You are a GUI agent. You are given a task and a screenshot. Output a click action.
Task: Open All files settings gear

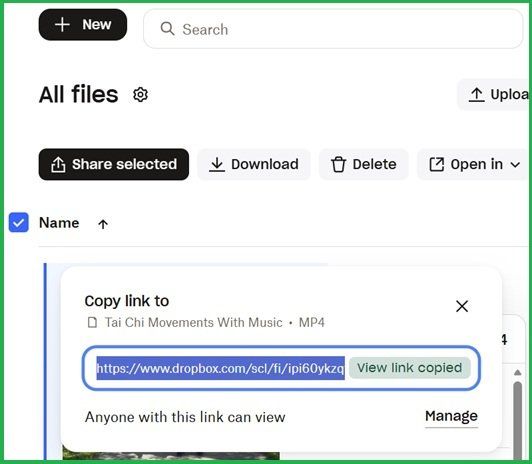pos(140,95)
